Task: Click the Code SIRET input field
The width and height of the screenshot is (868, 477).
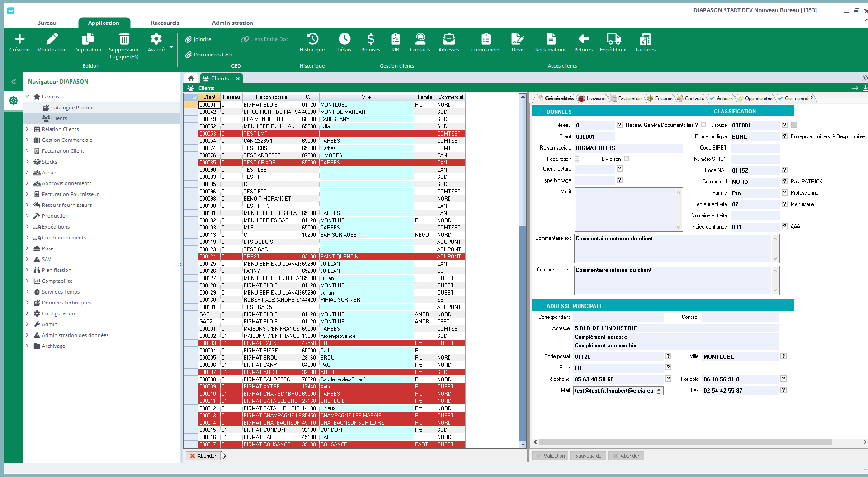Action: pyautogui.click(x=755, y=148)
